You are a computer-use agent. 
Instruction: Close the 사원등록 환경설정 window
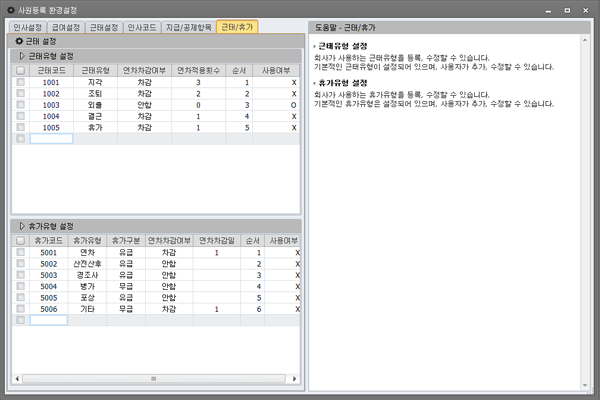585,10
